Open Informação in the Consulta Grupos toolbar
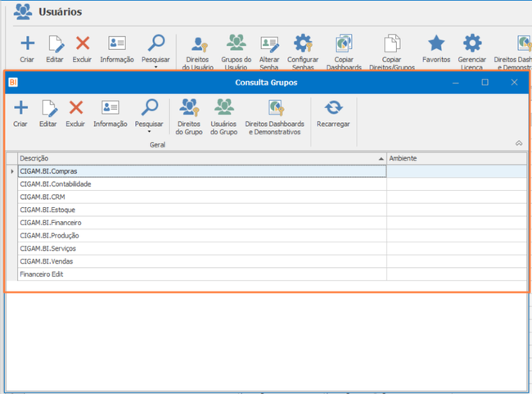532x394 pixels. click(110, 113)
